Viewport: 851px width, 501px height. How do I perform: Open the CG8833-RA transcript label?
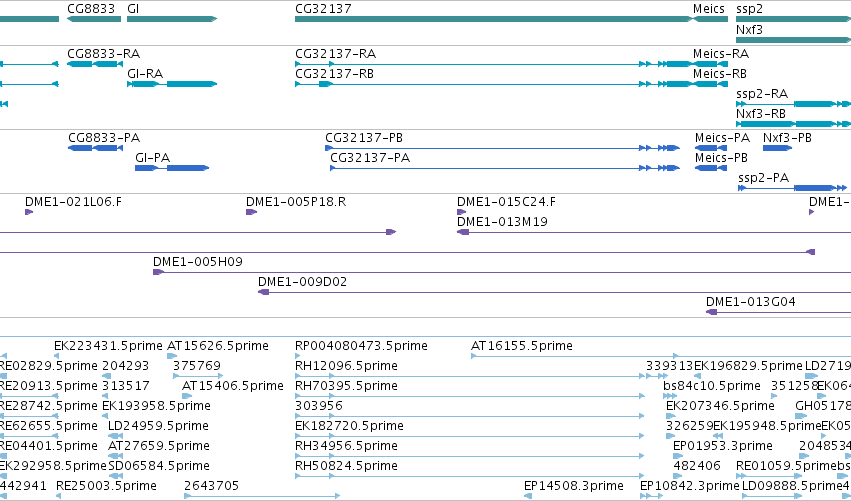[103, 54]
